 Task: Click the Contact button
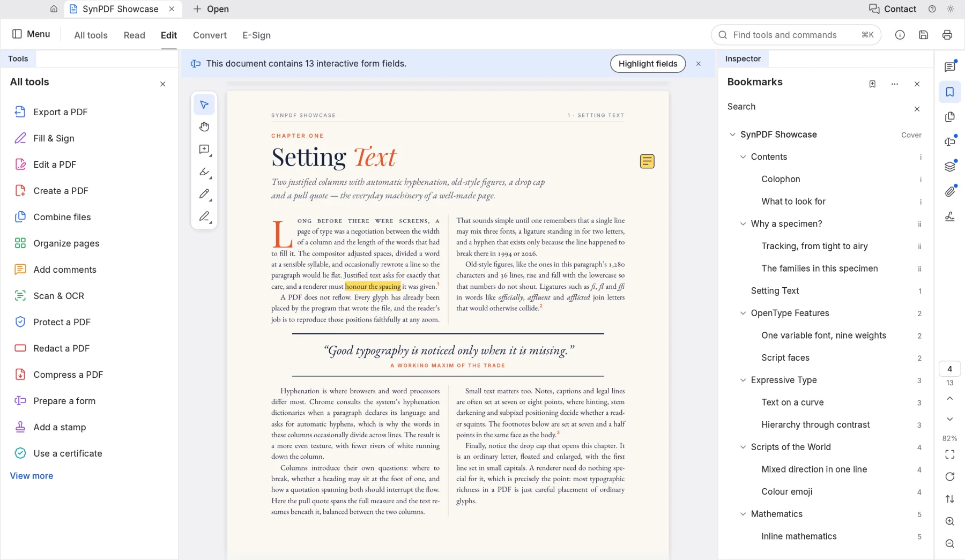[893, 9]
